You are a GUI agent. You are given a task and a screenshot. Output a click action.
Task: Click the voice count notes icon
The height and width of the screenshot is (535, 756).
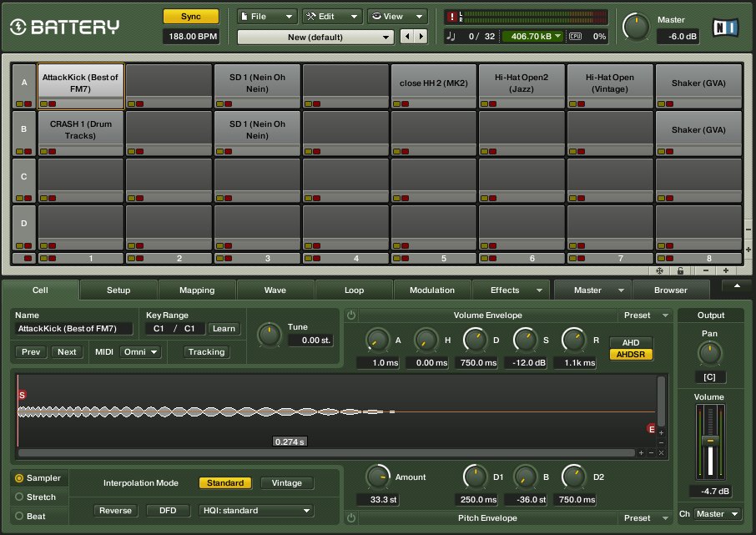click(x=451, y=36)
